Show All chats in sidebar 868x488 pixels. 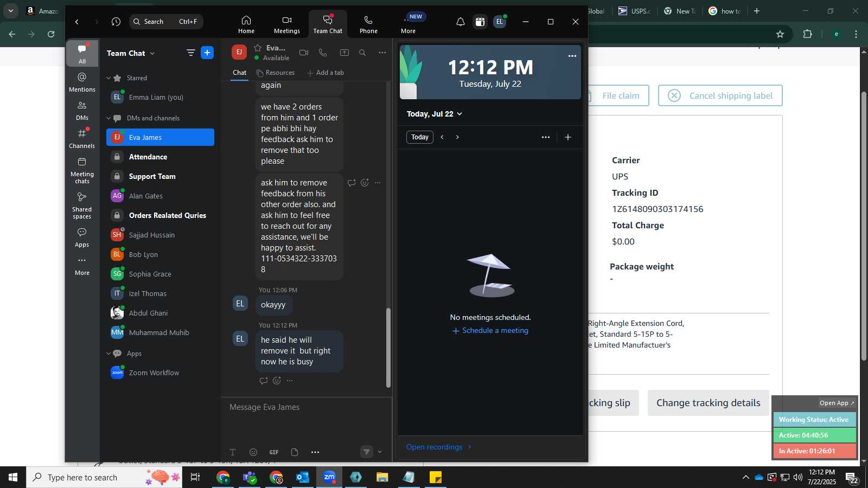tap(82, 53)
